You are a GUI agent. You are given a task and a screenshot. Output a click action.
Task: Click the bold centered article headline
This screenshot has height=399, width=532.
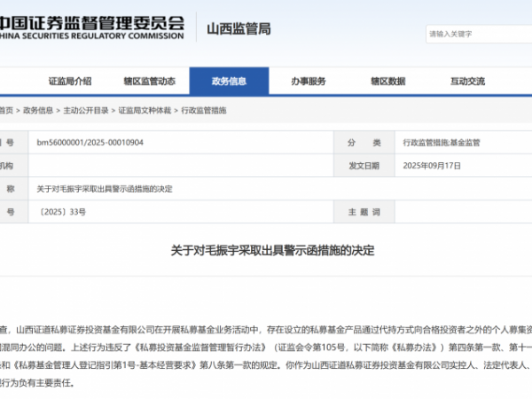[272, 251]
